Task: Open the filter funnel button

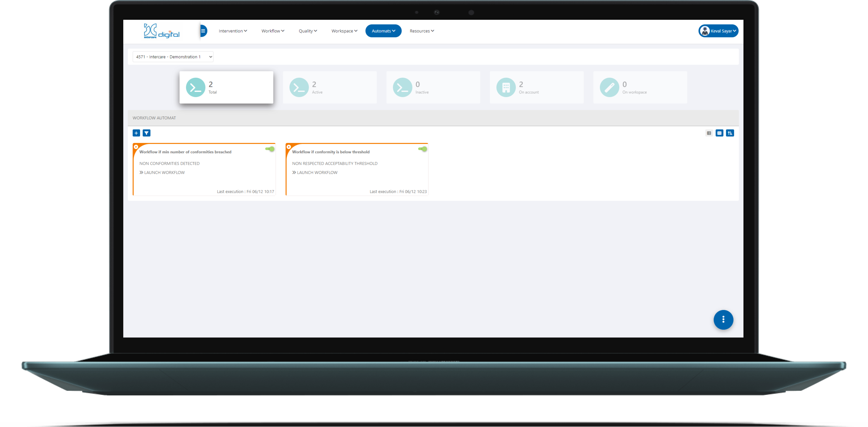Action: 147,133
